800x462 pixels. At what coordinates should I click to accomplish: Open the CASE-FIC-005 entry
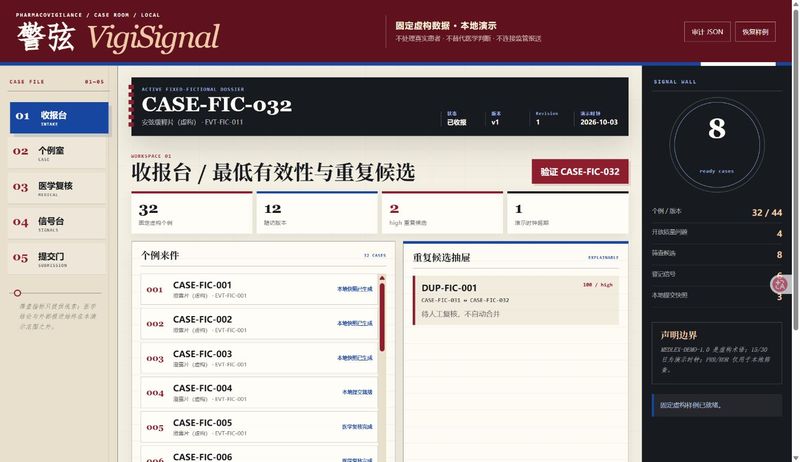click(259, 427)
